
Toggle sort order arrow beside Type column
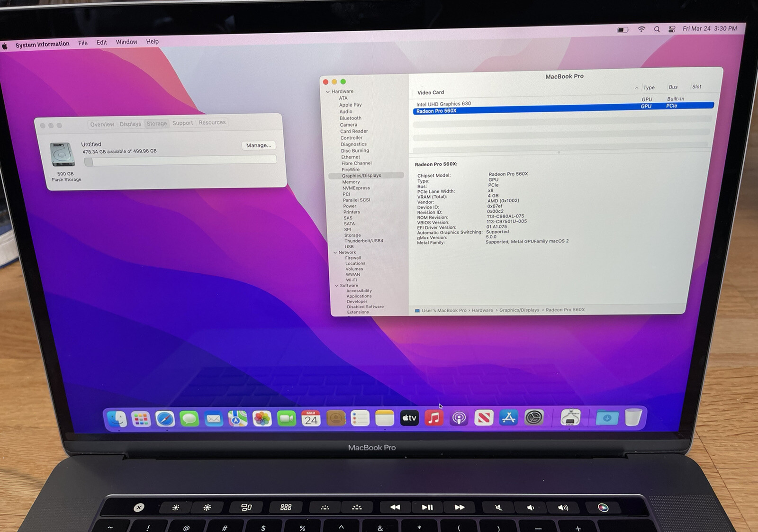636,88
